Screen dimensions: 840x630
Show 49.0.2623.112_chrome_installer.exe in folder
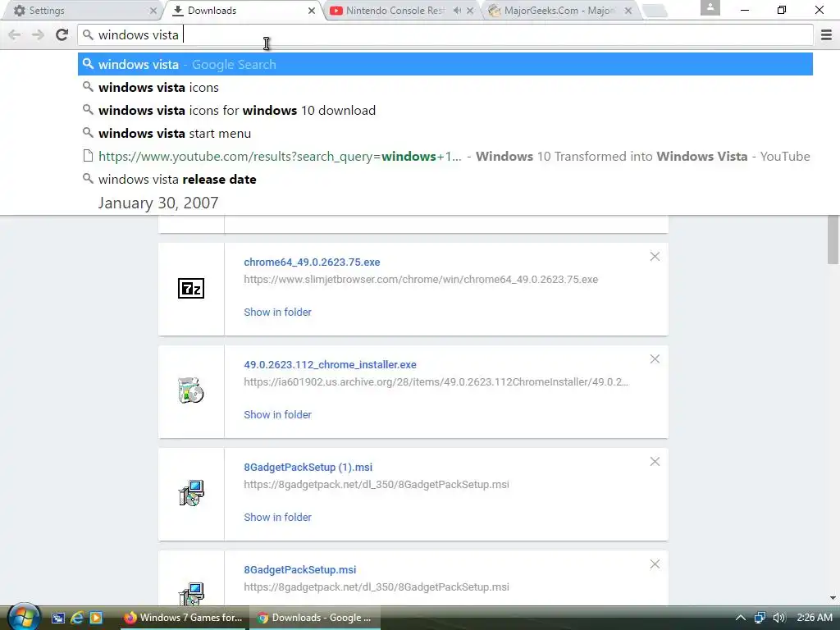(277, 414)
